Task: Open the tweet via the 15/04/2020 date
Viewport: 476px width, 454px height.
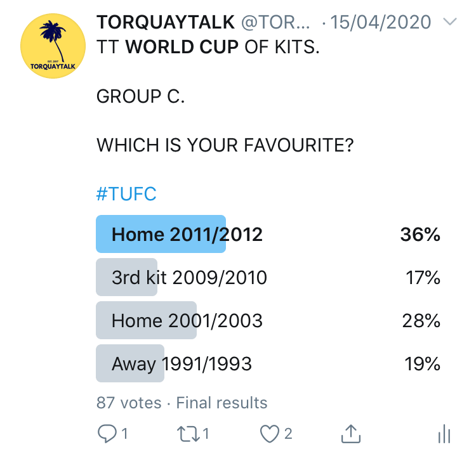Action: coord(381,23)
